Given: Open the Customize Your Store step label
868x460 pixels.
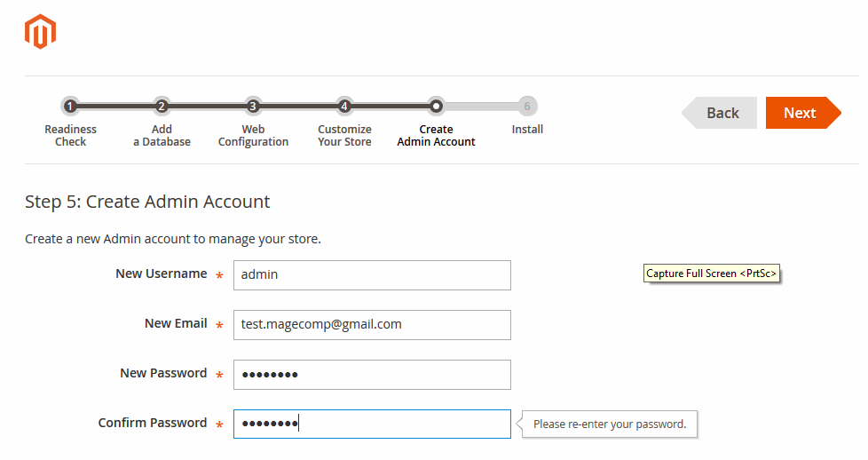Looking at the screenshot, I should (x=344, y=136).
